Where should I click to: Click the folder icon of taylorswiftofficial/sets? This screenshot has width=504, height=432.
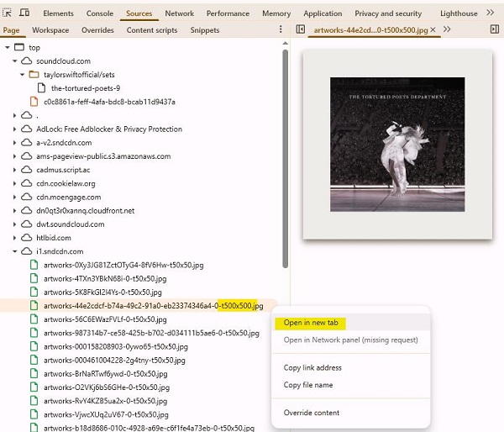coord(34,74)
